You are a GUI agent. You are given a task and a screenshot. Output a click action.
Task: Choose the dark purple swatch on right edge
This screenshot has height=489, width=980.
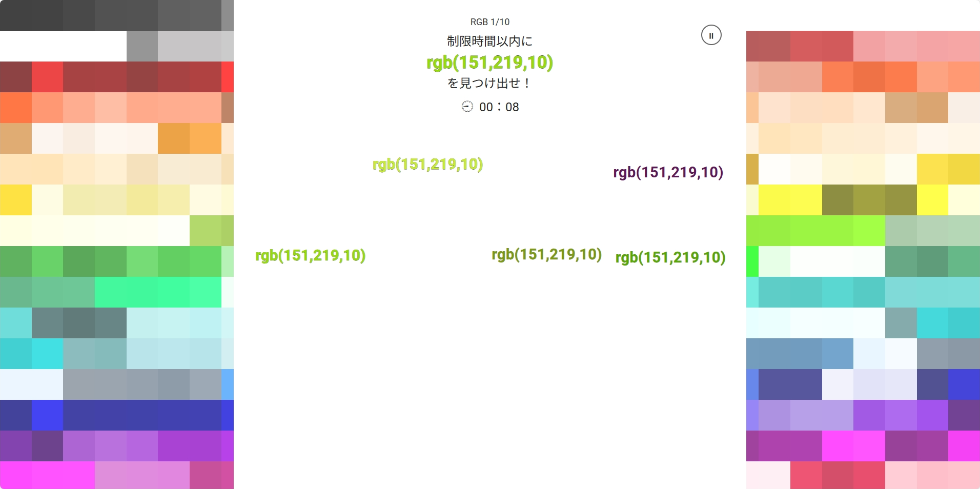point(964,415)
